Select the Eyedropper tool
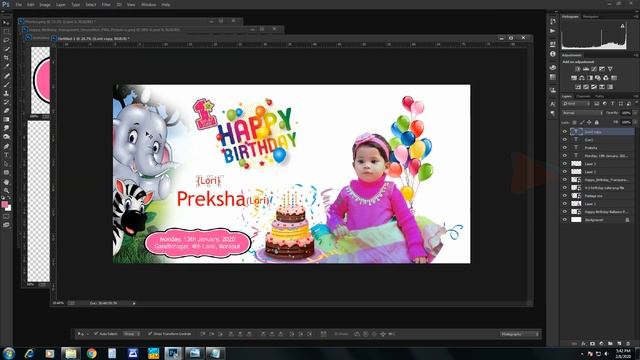 pos(6,67)
